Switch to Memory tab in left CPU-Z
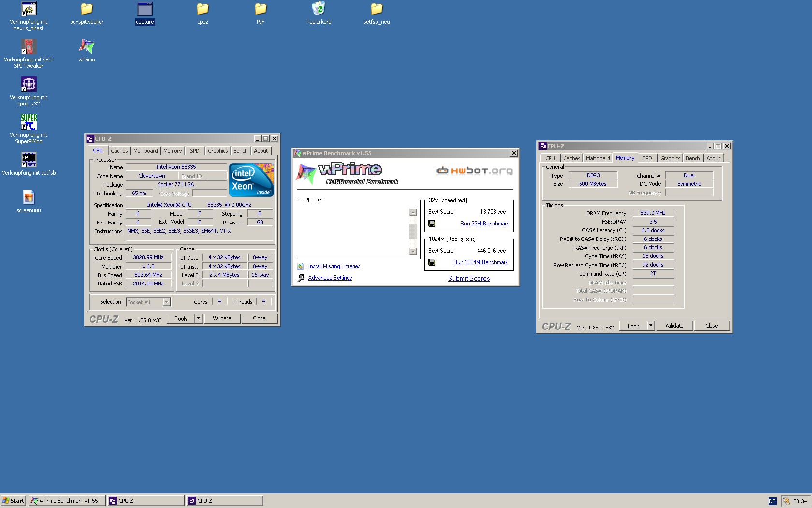The height and width of the screenshot is (508, 812). pyautogui.click(x=173, y=151)
